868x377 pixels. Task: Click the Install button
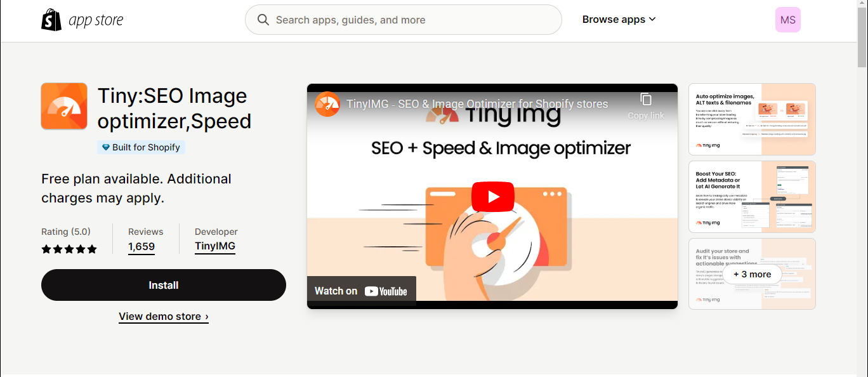click(164, 285)
